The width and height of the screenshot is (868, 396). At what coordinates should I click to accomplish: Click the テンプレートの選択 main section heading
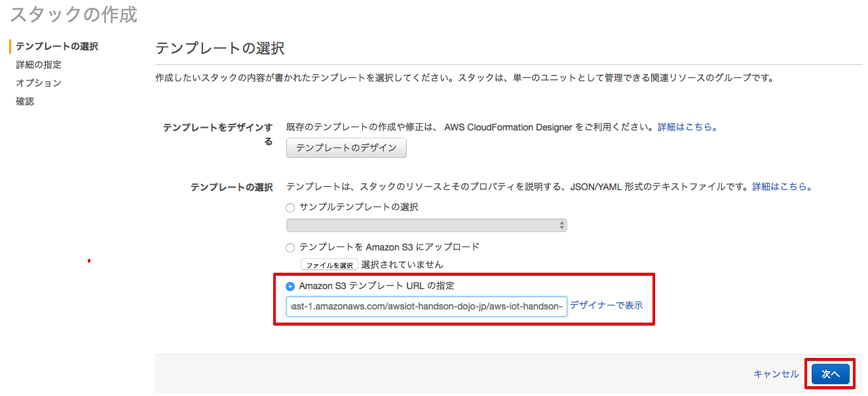(x=219, y=48)
